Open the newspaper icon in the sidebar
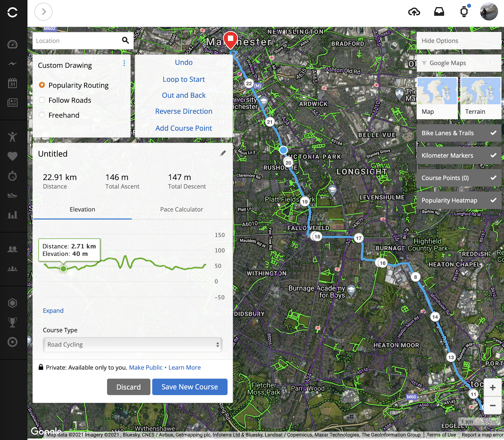Screen dimensions: 504x440 12,103
